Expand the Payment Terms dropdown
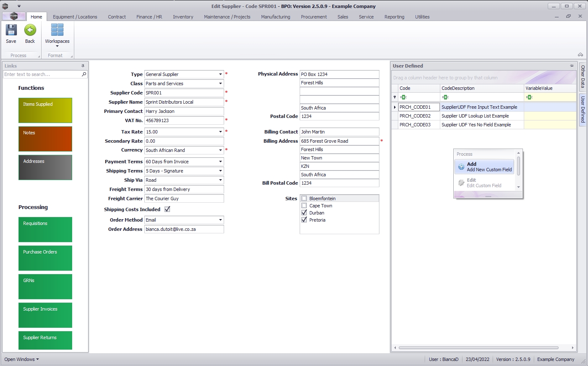 pos(220,162)
